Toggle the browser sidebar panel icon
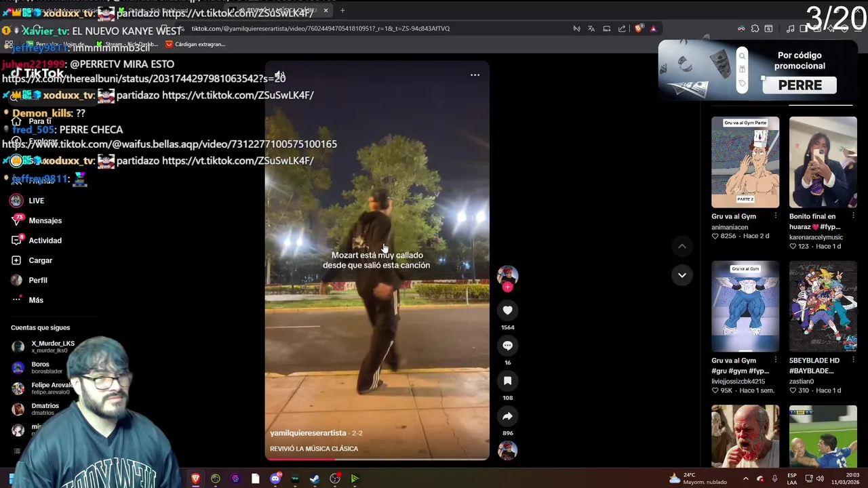The height and width of the screenshot is (488, 868). pos(804,28)
